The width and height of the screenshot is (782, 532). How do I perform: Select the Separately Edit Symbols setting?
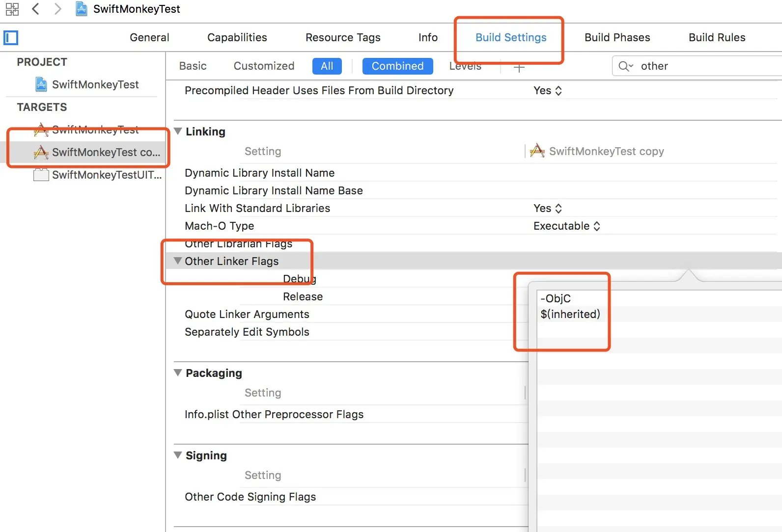(x=247, y=332)
